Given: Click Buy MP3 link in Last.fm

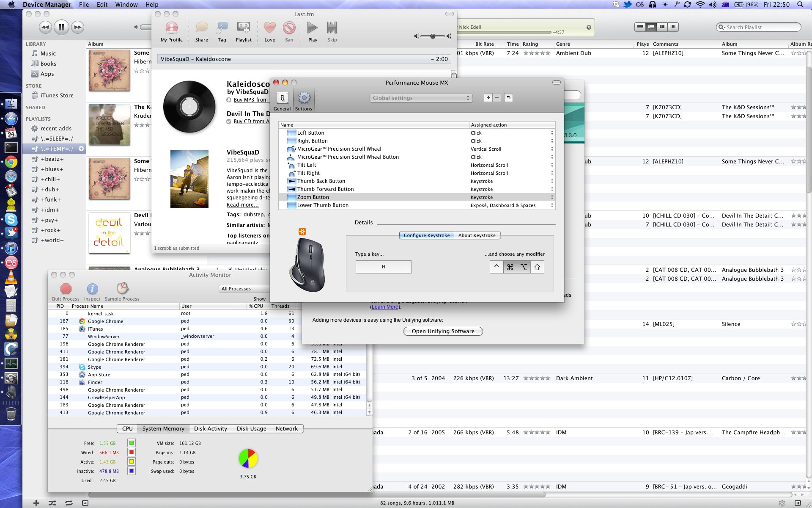Looking at the screenshot, I should coord(251,100).
